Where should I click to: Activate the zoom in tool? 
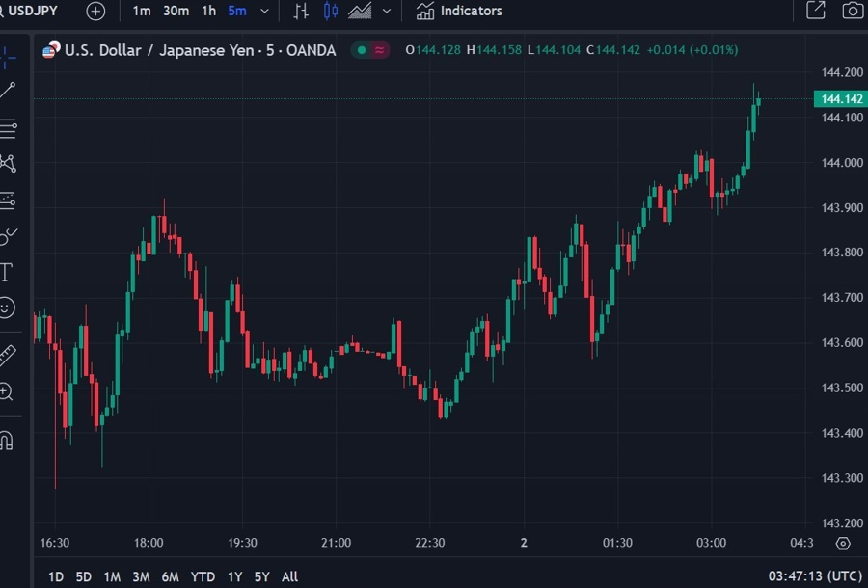point(7,391)
